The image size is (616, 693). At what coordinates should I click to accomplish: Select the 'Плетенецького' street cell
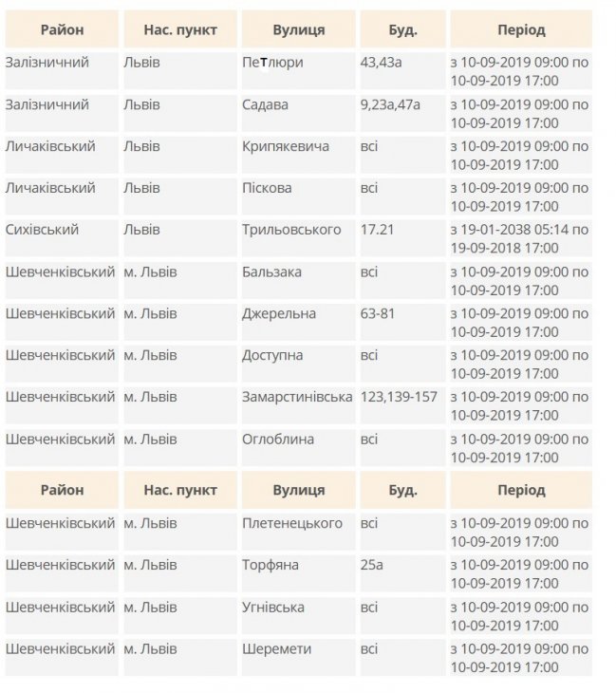pyautogui.click(x=292, y=523)
